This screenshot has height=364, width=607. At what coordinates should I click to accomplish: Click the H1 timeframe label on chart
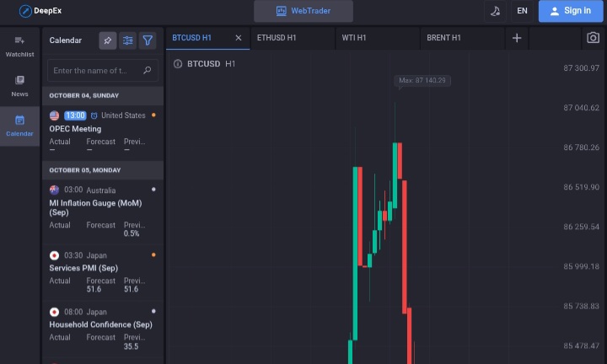(x=230, y=64)
